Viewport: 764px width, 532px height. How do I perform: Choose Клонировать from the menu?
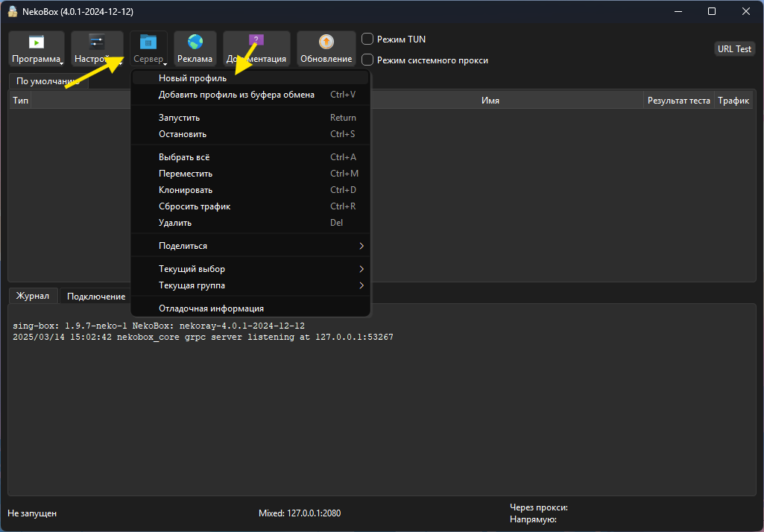[250, 190]
